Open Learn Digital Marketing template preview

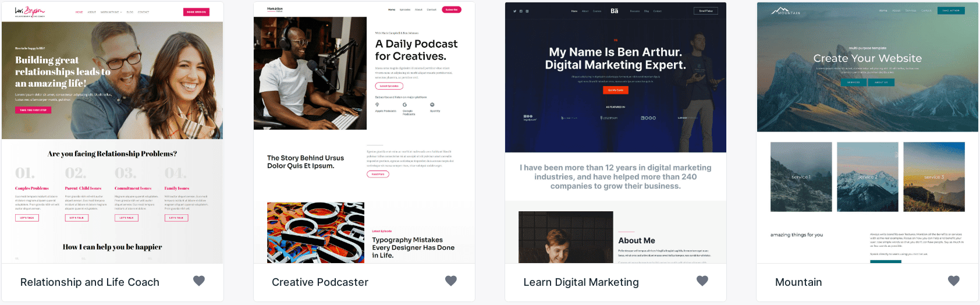coord(616,133)
